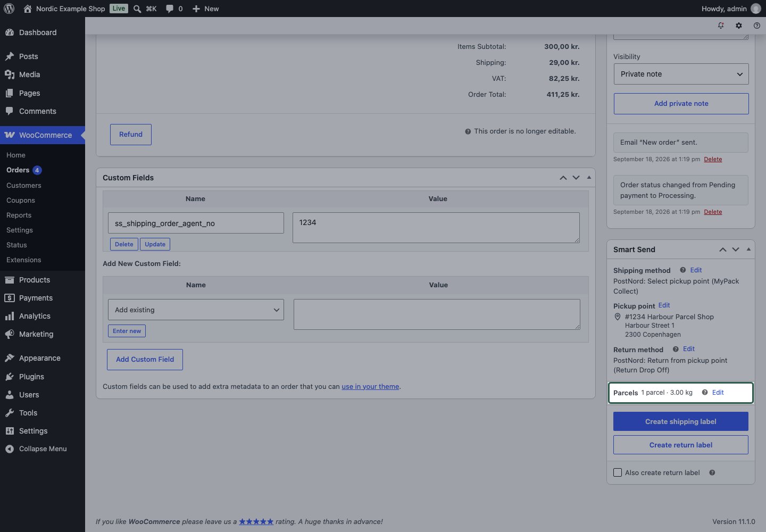Open the Plugins menu
Image resolution: width=766 pixels, height=532 pixels.
(43, 377)
